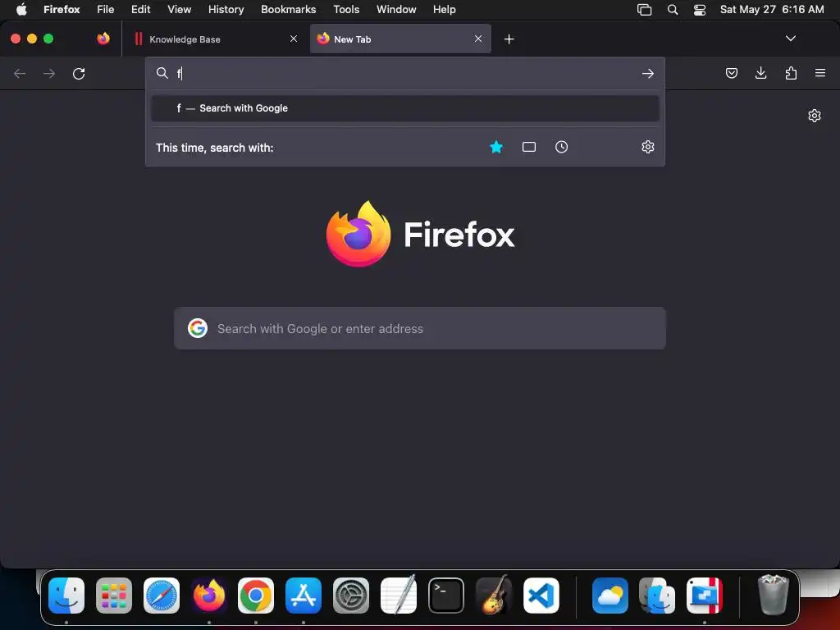Go forward with the forward arrow
Image resolution: width=840 pixels, height=630 pixels.
[49, 73]
